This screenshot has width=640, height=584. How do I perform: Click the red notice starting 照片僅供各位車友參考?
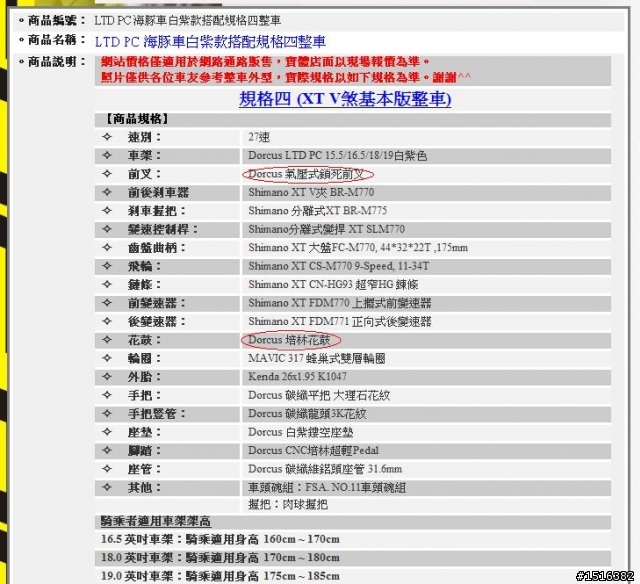click(286, 77)
